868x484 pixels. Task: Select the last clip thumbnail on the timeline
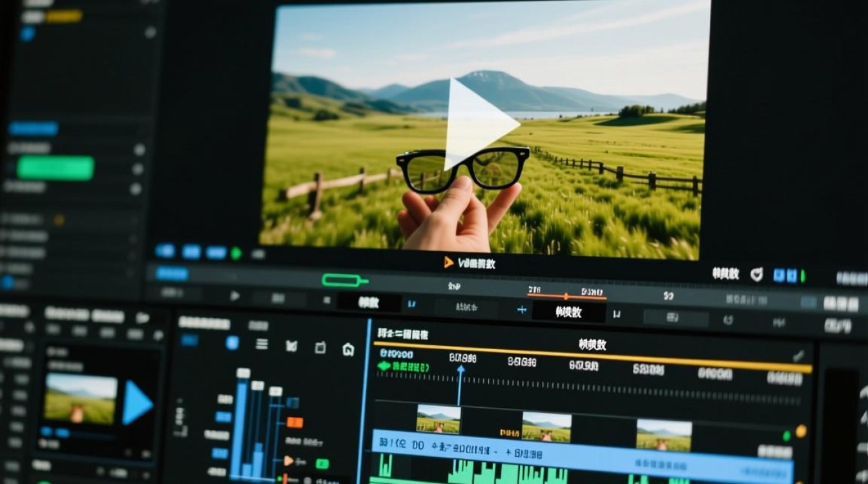pyautogui.click(x=664, y=434)
